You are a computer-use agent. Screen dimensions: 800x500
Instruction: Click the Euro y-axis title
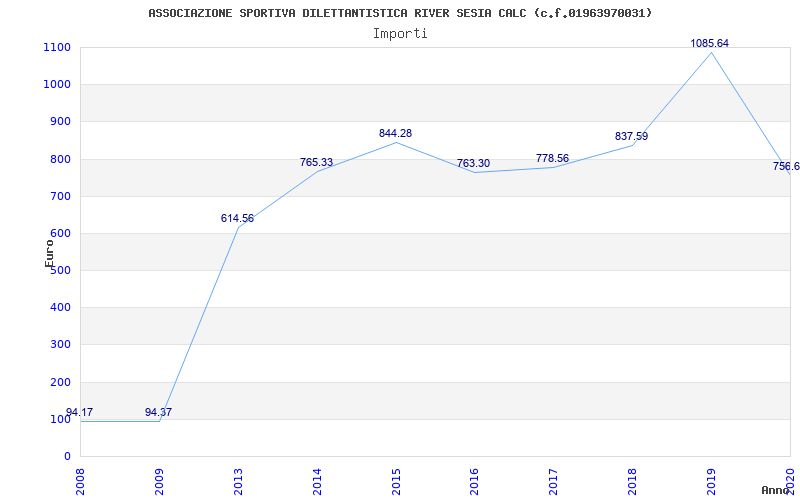(49, 254)
